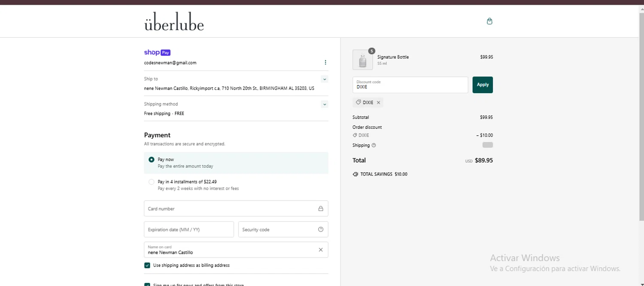This screenshot has width=644, height=286.
Task: Click the Free shipping · FREE text
Action: pos(164,113)
